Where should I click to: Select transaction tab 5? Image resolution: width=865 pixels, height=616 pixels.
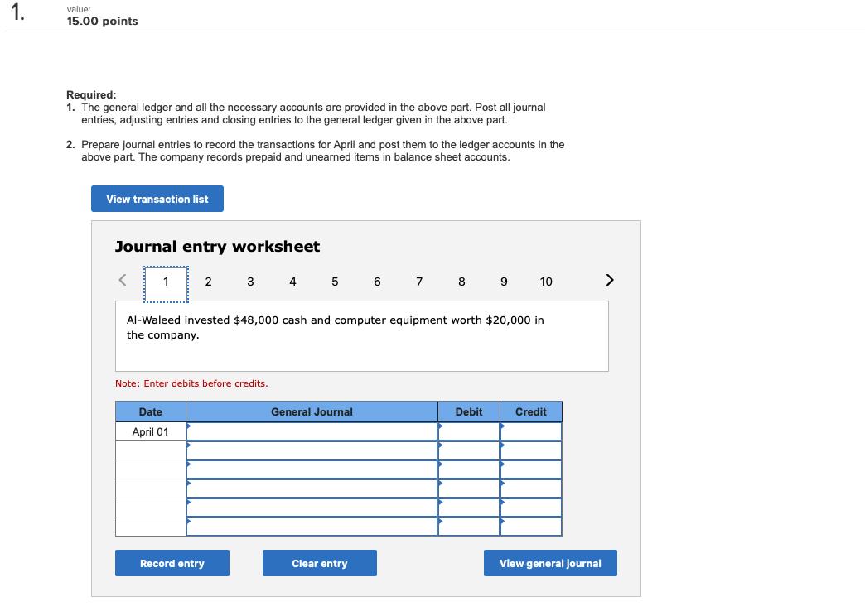pos(335,282)
